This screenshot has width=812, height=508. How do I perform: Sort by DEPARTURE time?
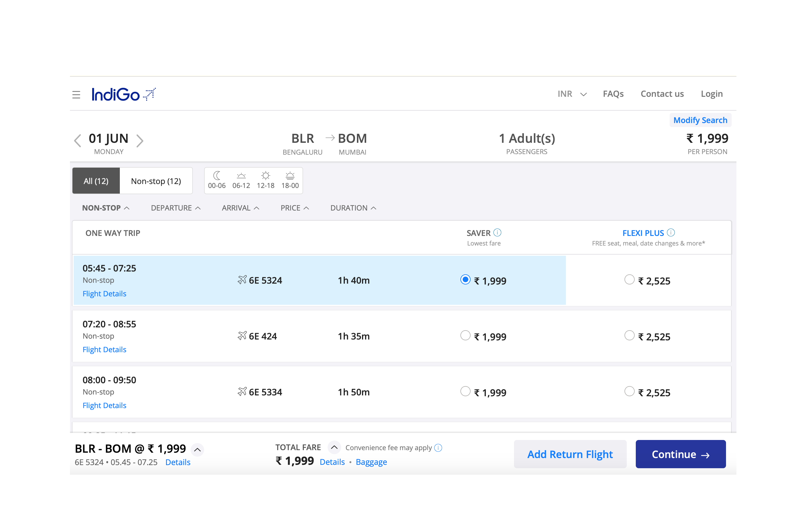pyautogui.click(x=176, y=208)
